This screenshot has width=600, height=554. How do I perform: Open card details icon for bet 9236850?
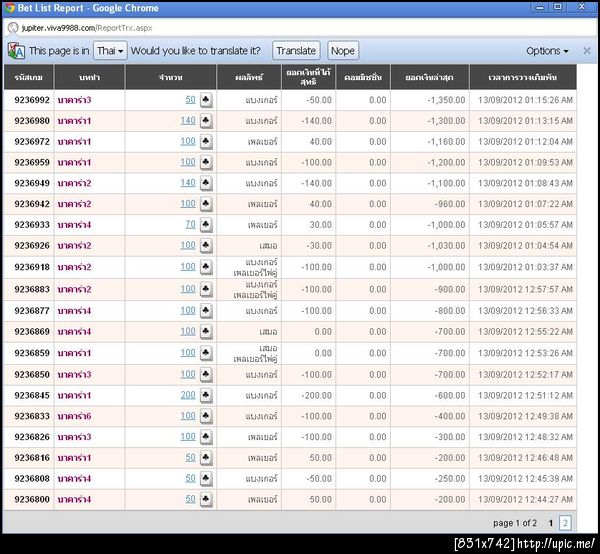(206, 375)
